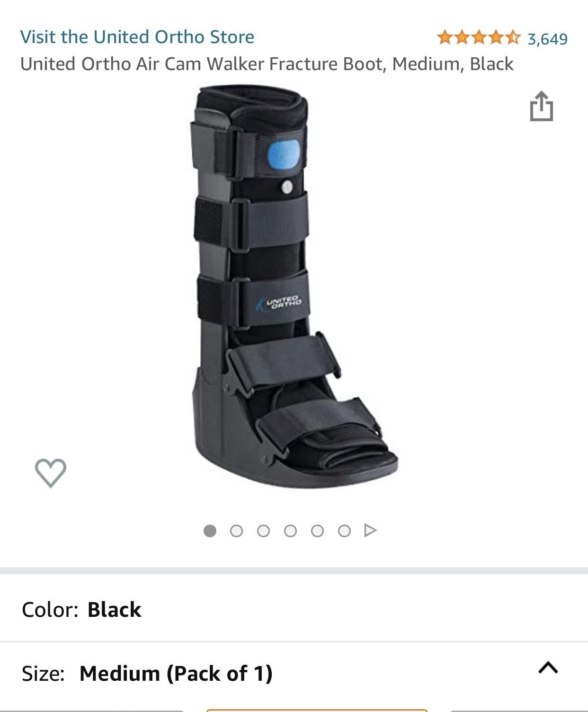Go to third product image dot
Viewport: 588px width, 712px height.
[x=263, y=531]
